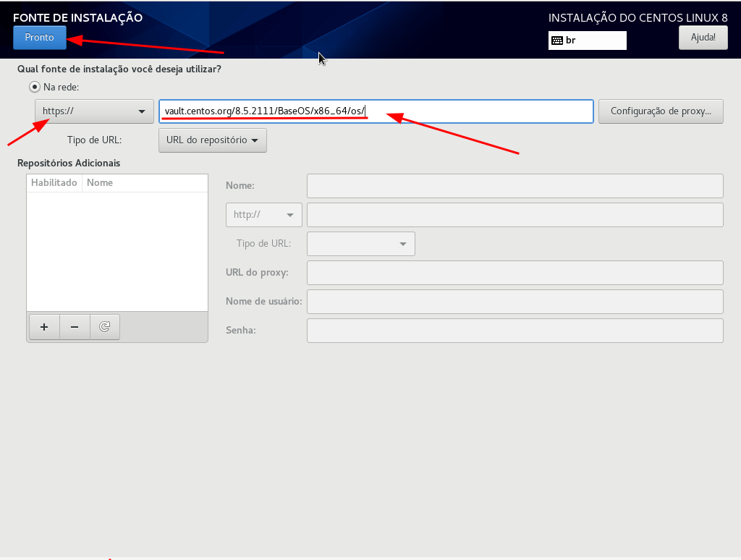Open the Ajuda! help button
The height and width of the screenshot is (560, 741).
703,38
